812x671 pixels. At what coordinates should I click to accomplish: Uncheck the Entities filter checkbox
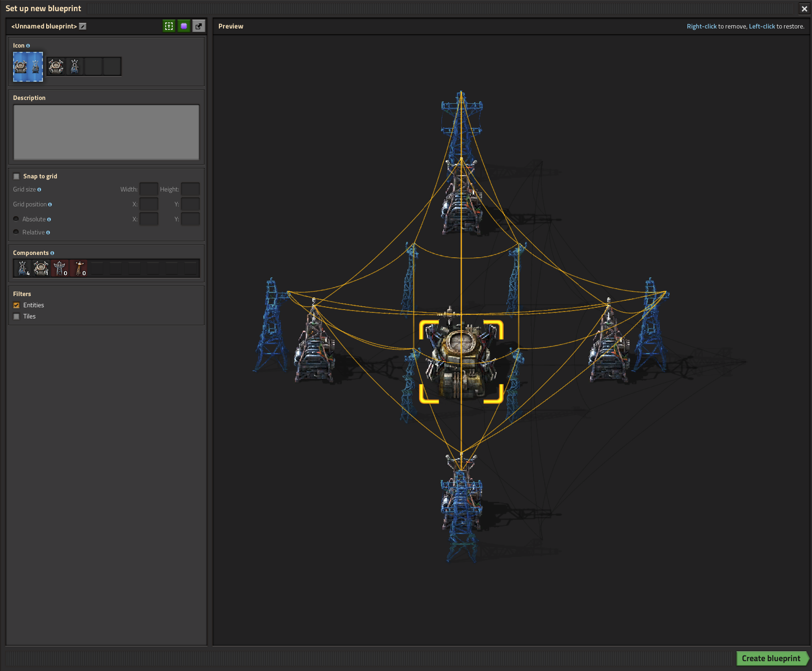click(16, 305)
